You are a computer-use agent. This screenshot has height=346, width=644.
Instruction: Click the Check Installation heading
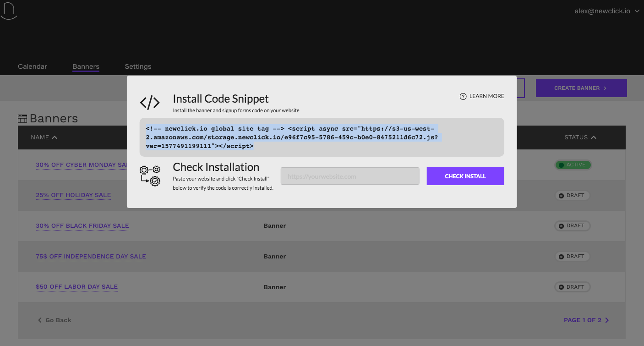click(x=216, y=167)
